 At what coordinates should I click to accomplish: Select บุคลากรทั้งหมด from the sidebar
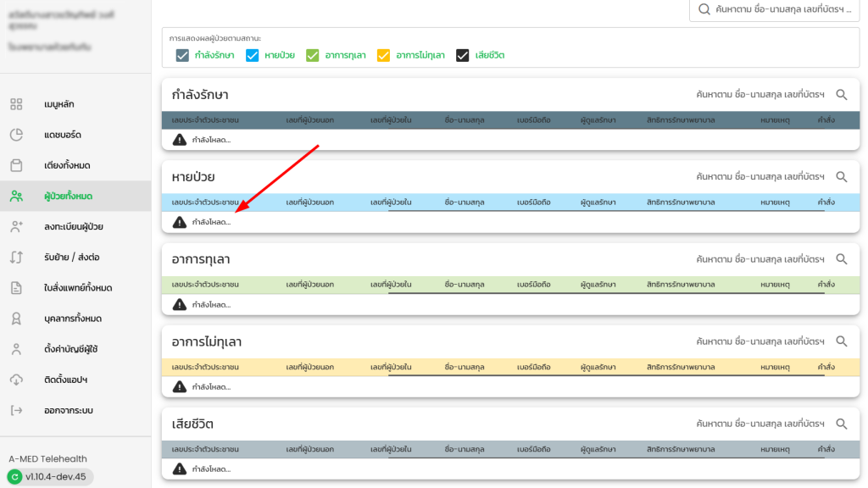pyautogui.click(x=72, y=319)
